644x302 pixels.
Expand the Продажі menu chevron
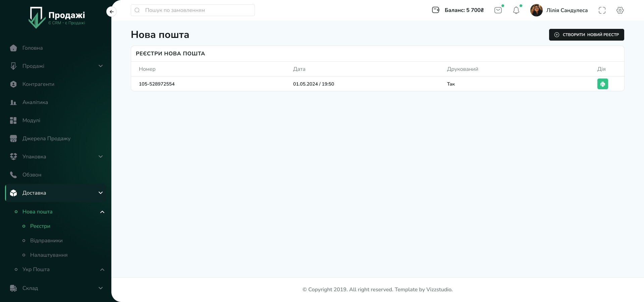(x=101, y=66)
